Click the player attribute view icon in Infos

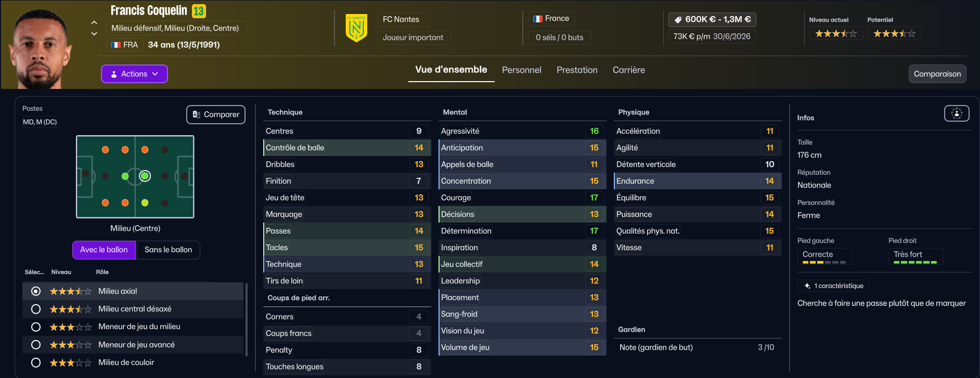[x=956, y=113]
